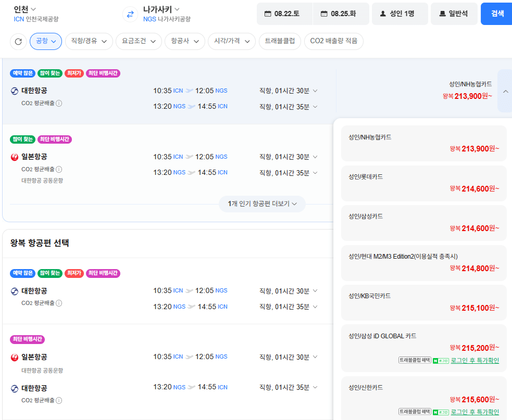Change seat class 일반석

(x=454, y=14)
